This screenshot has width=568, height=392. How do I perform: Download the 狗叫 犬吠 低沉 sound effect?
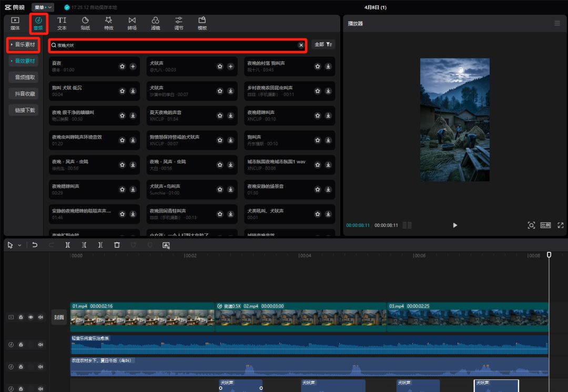coord(133,91)
